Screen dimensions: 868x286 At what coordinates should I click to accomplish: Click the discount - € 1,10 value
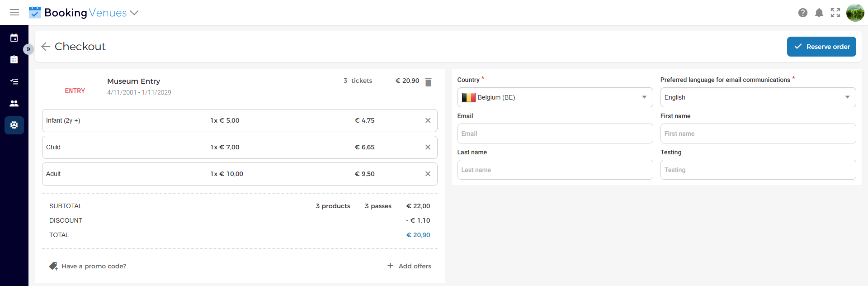tap(418, 220)
